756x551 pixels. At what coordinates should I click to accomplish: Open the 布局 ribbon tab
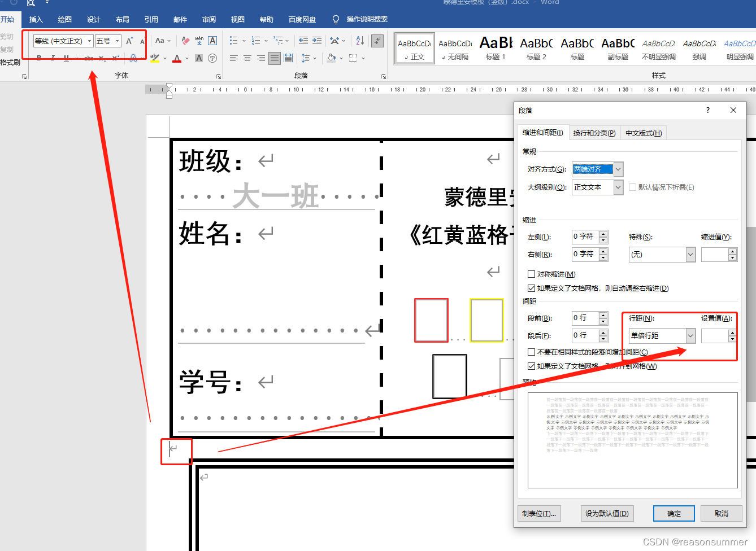coord(122,20)
